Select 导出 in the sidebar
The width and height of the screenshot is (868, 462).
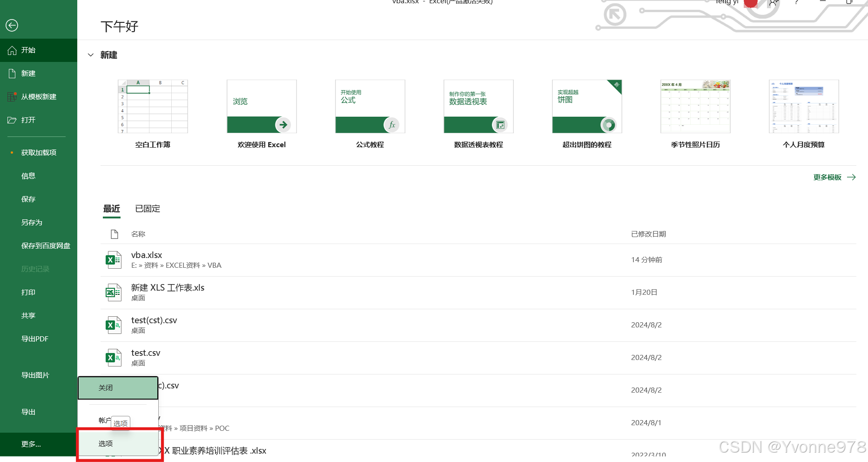39,412
